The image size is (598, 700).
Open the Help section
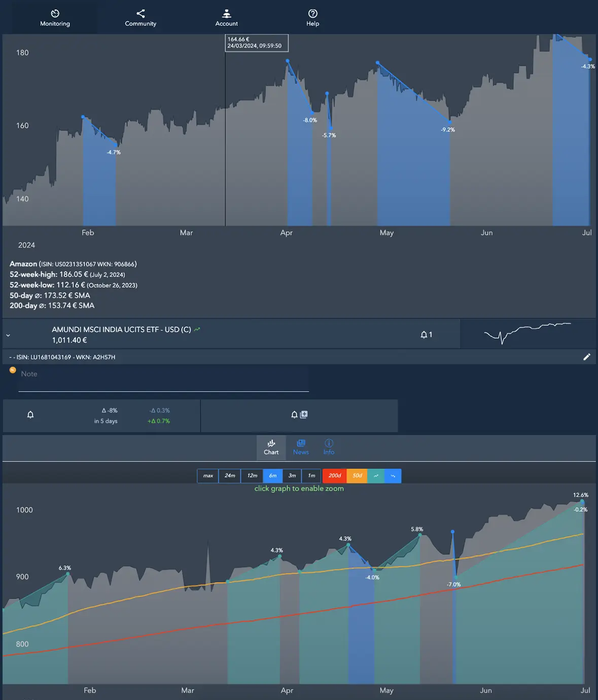[x=312, y=17]
